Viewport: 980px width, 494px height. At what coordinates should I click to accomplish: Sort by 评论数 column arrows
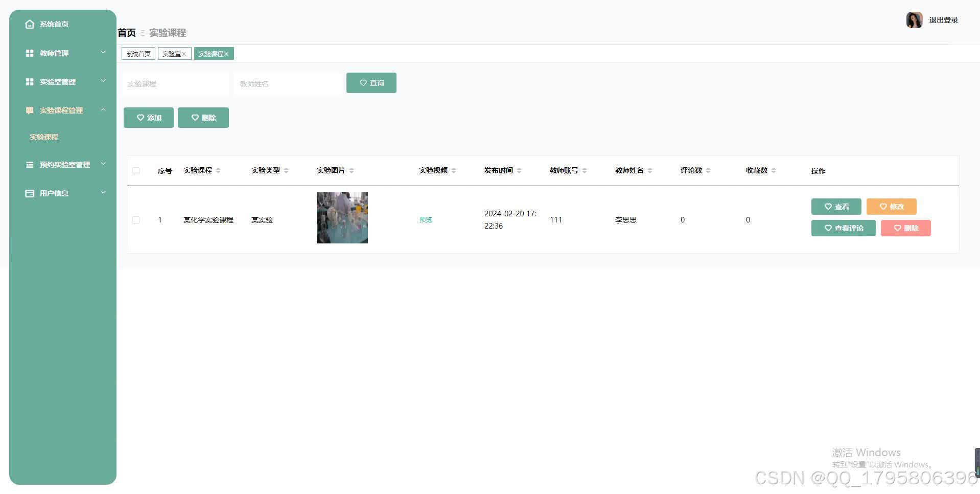click(708, 170)
